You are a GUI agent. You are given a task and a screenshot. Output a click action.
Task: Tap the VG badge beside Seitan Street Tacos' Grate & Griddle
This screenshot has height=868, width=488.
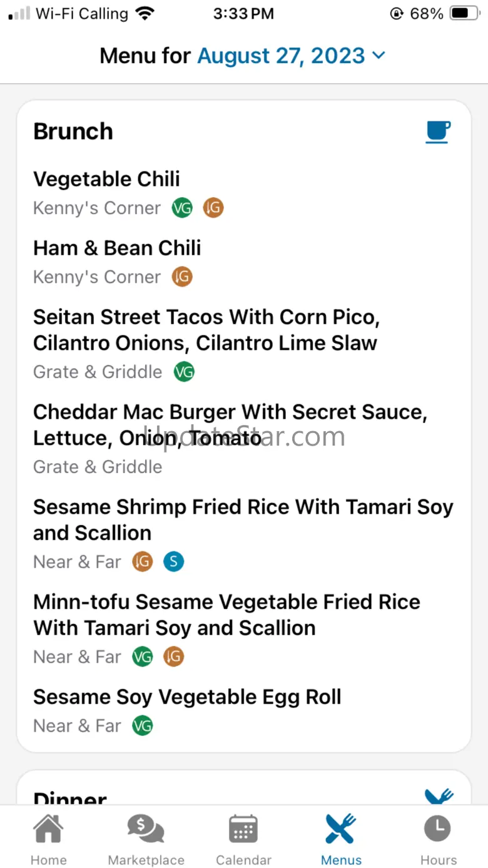point(184,372)
